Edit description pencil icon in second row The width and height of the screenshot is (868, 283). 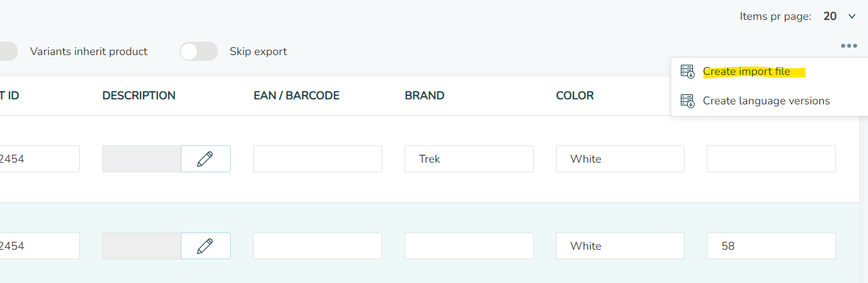coord(205,246)
